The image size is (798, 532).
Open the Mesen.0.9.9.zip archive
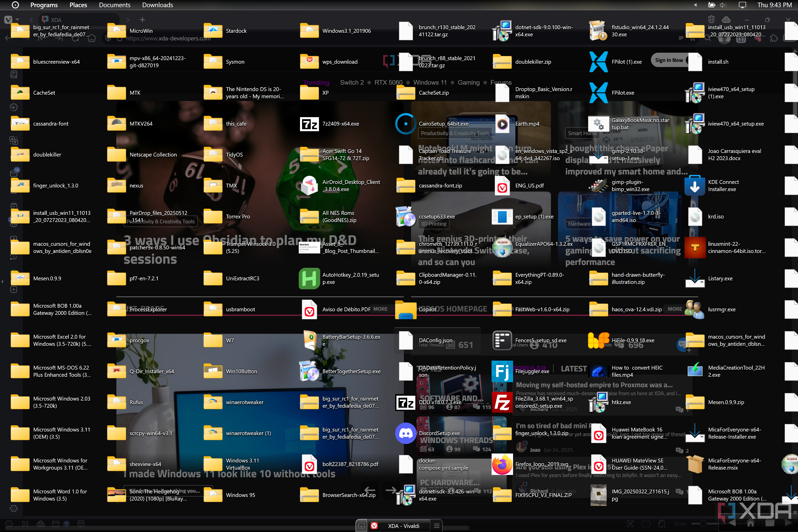point(694,402)
